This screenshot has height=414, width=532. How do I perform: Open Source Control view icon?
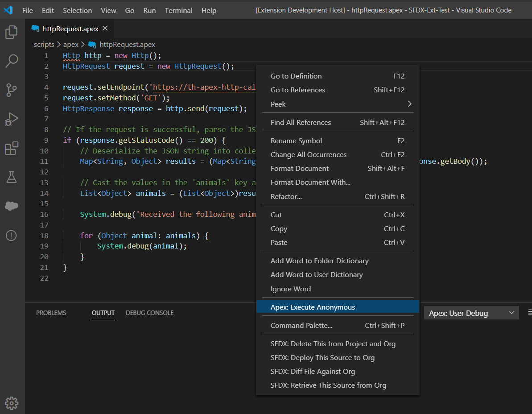pyautogui.click(x=12, y=90)
